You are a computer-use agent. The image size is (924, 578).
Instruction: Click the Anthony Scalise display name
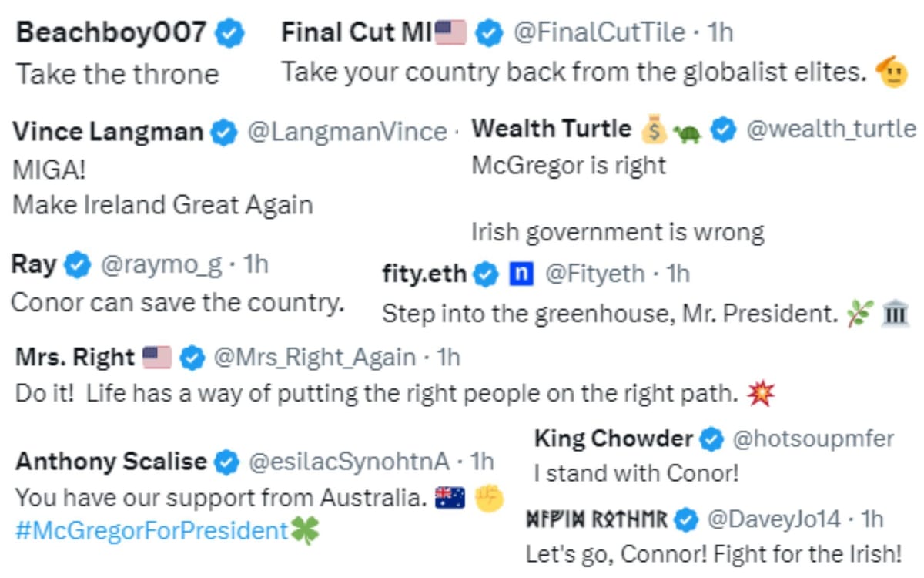(x=111, y=462)
